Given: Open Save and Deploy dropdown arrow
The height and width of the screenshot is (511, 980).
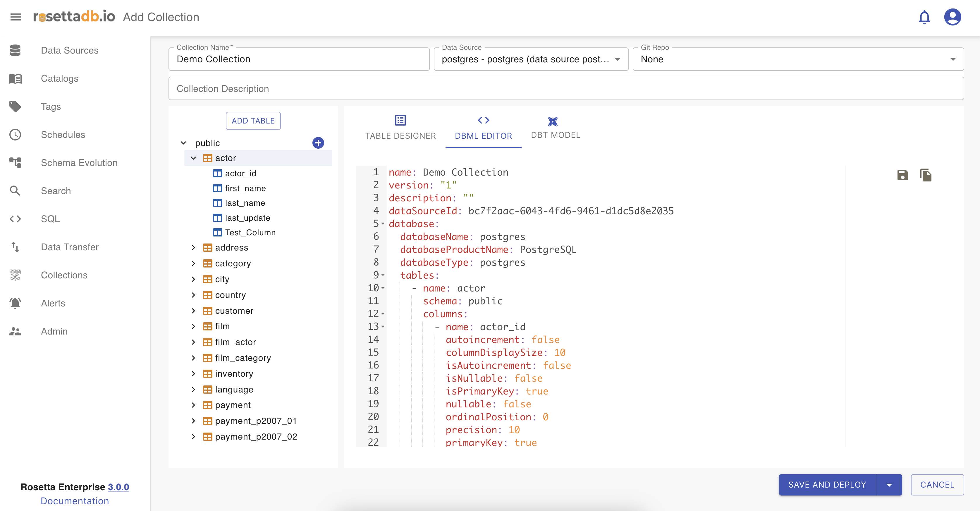Looking at the screenshot, I should coord(889,485).
